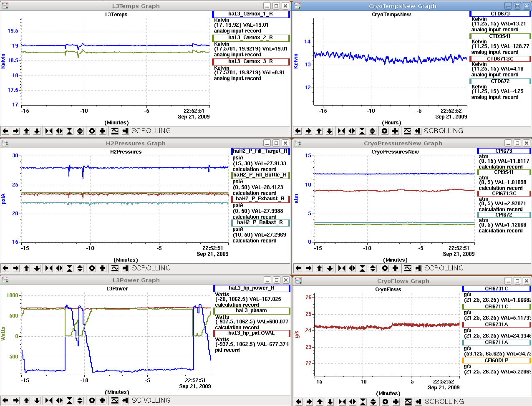This screenshot has width=532, height=406.
Task: Click plus zoom-in icon in L3Temps graph
Action: tap(103, 131)
